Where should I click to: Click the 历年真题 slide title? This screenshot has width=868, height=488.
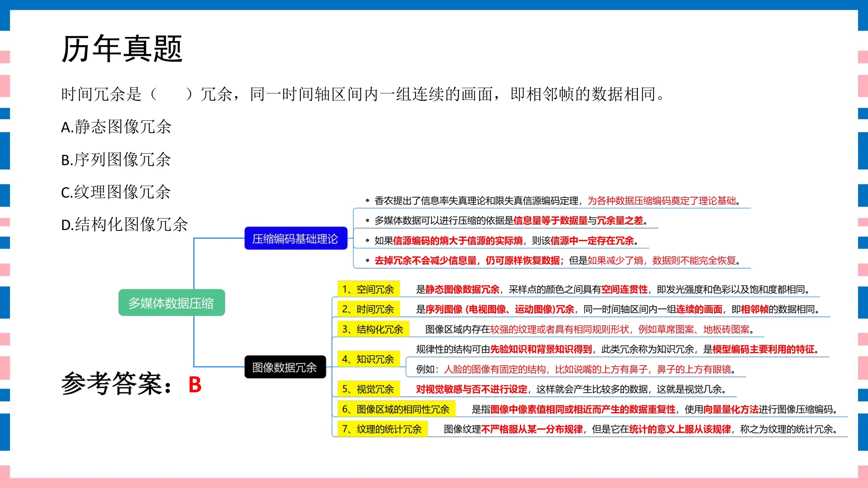122,49
